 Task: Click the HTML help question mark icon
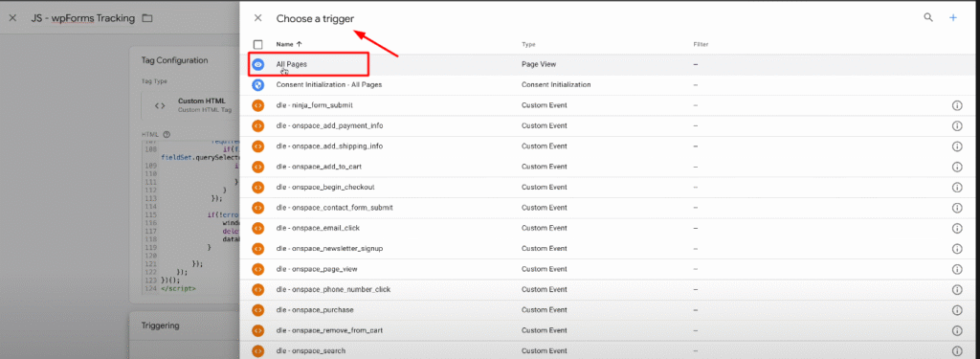coord(167,134)
